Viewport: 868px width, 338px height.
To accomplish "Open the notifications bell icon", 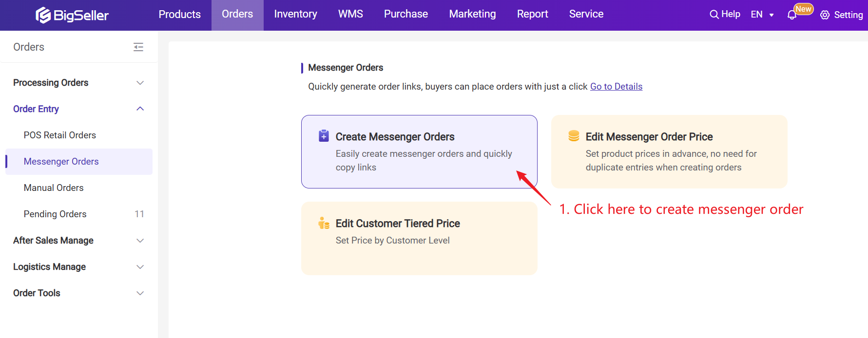I will (792, 15).
